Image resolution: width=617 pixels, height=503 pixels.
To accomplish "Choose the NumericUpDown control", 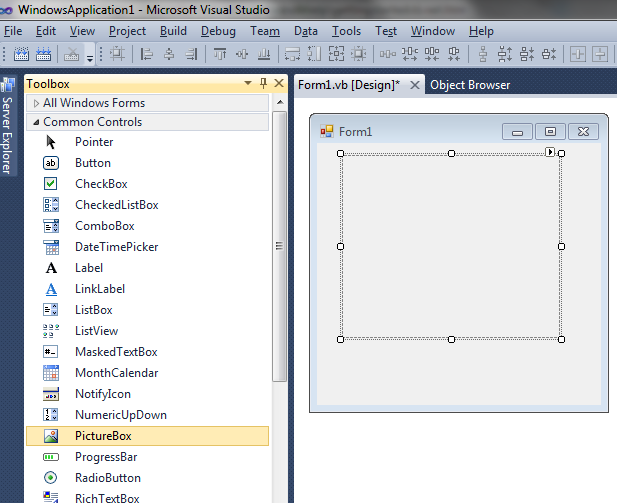I will pos(120,415).
